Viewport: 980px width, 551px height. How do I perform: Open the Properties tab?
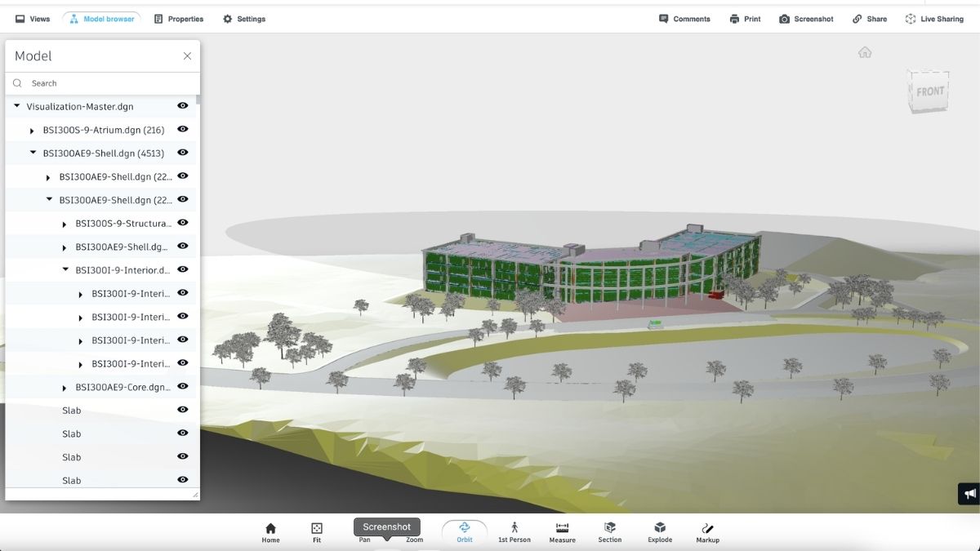point(179,19)
